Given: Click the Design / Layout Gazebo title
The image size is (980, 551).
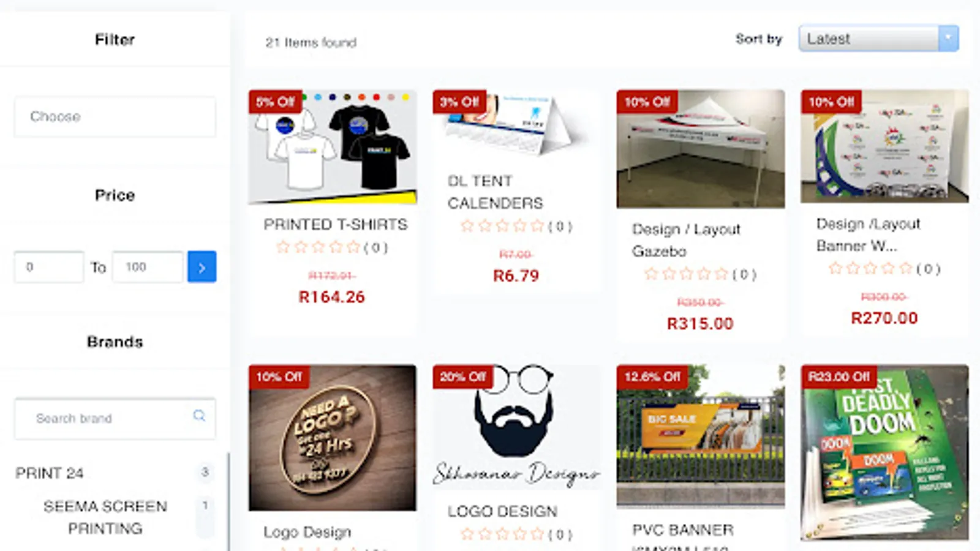Looking at the screenshot, I should point(686,240).
